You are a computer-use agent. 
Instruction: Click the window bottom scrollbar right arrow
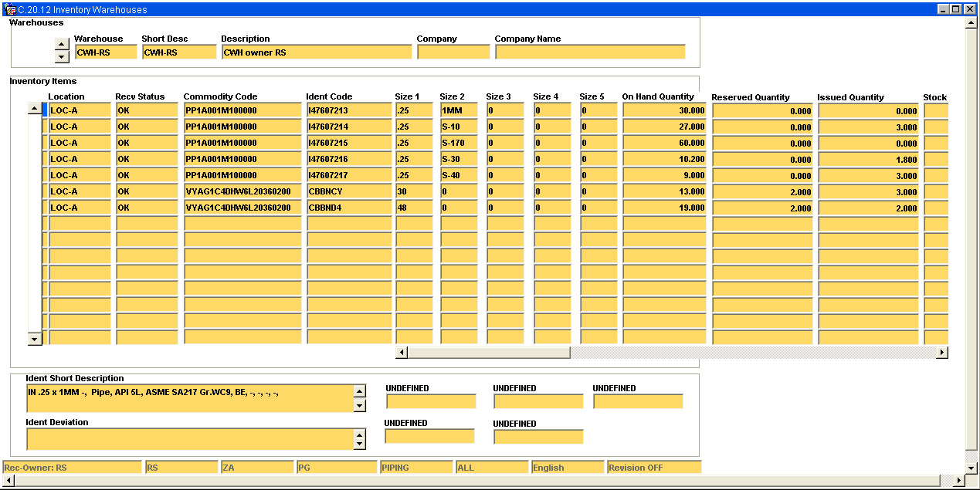click(x=959, y=481)
